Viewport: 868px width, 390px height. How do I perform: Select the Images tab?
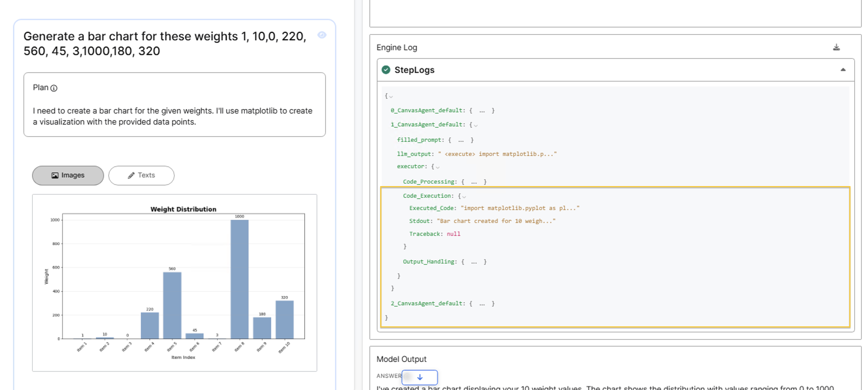click(68, 175)
